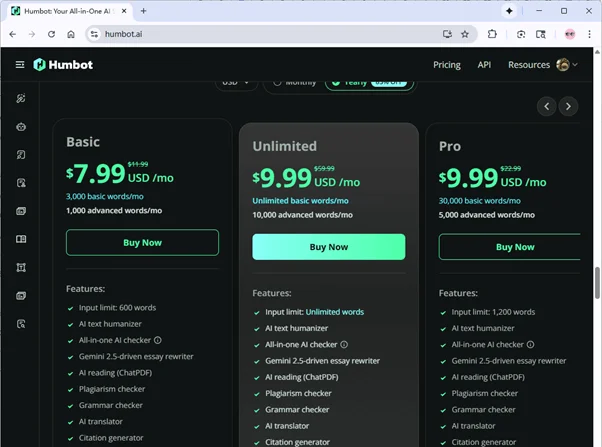
Task: Click info icon beside Basic's All-in-one AI checker
Action: (158, 340)
